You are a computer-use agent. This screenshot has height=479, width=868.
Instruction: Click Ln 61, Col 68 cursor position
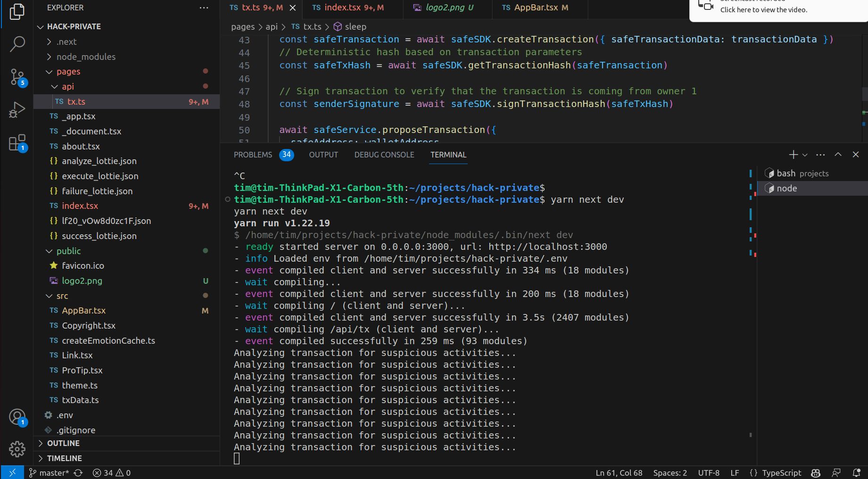click(619, 472)
